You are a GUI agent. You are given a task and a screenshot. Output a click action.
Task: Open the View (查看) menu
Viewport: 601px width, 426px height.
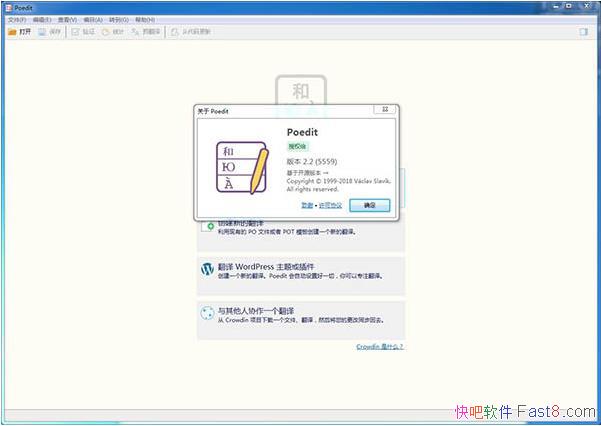tap(67, 19)
